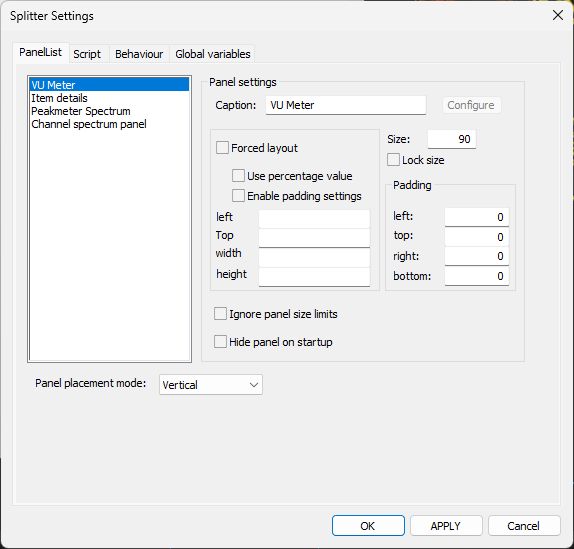Viewport: 574px width, 549px height.
Task: Click the Caption input field
Action: (346, 105)
